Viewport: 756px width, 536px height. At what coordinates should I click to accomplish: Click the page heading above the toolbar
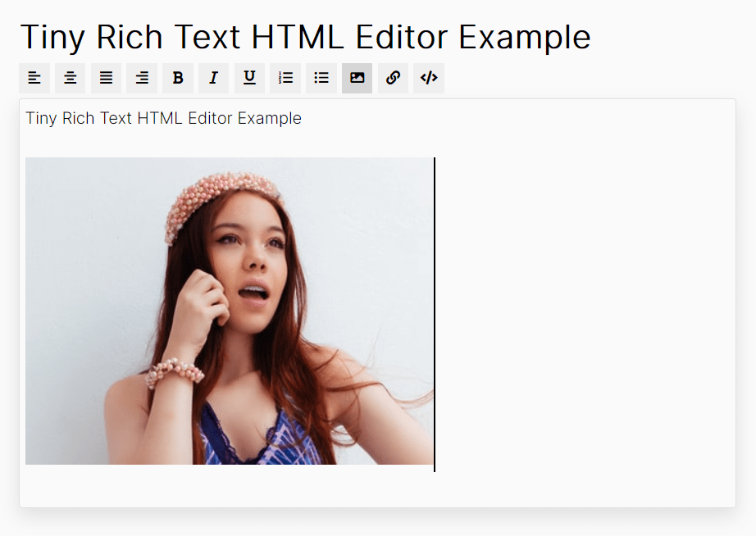[305, 37]
